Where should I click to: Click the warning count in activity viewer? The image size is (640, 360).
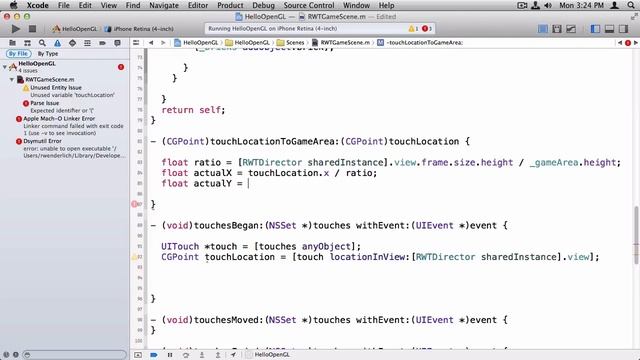[413, 29]
